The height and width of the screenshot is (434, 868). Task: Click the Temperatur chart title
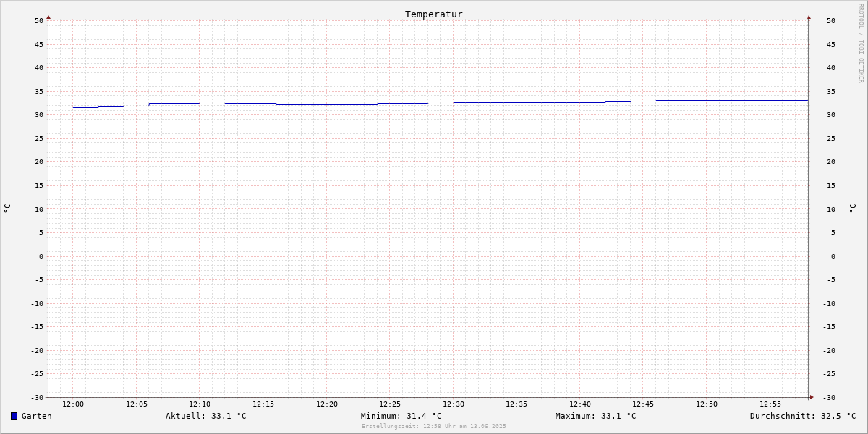(x=434, y=14)
